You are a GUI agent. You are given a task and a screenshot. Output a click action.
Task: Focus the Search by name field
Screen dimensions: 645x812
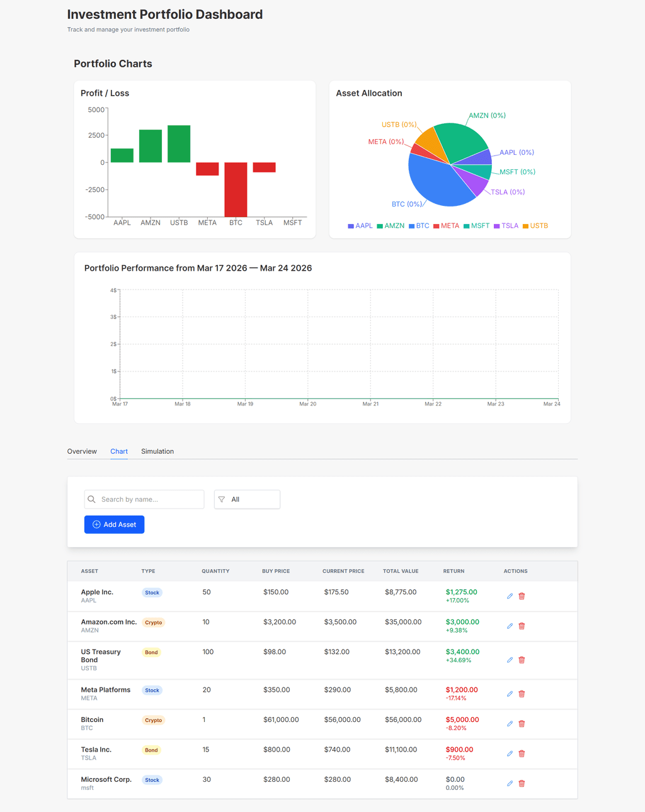click(x=144, y=499)
